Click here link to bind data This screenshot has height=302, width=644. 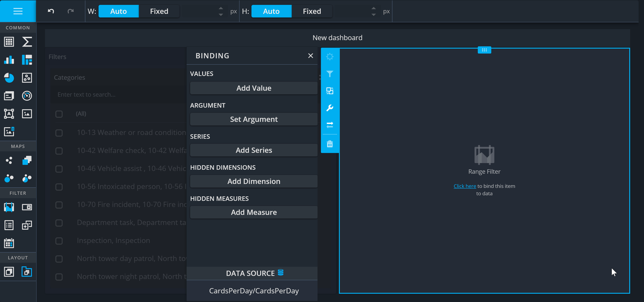465,186
